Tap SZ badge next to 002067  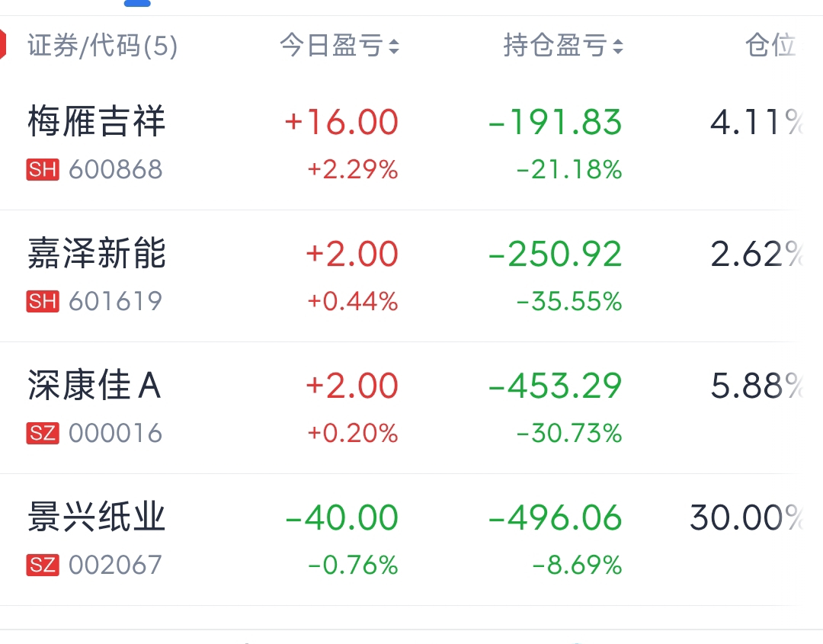[x=43, y=565]
